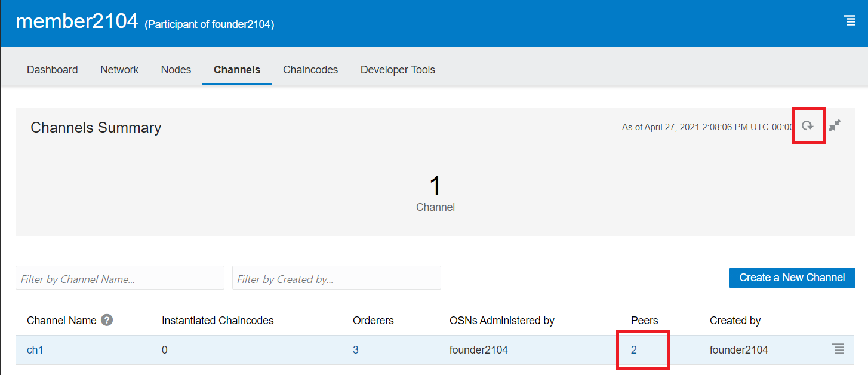868x375 pixels.
Task: Collapse the Channels Summary panel
Action: pyautogui.click(x=835, y=125)
